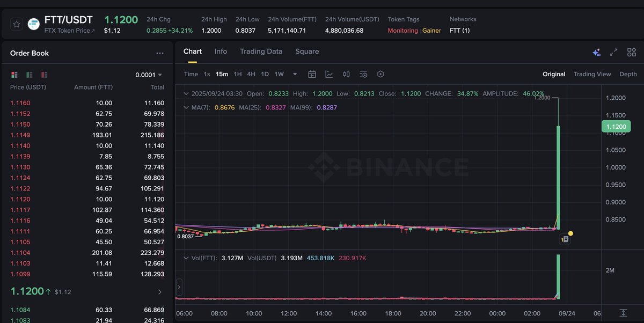644x323 pixels.
Task: Select the ask order at price 1.1104
Action: [x=87, y=253]
